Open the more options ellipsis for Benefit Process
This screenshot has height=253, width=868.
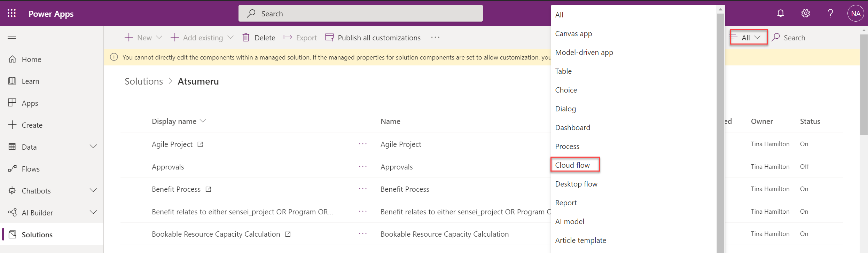[363, 189]
